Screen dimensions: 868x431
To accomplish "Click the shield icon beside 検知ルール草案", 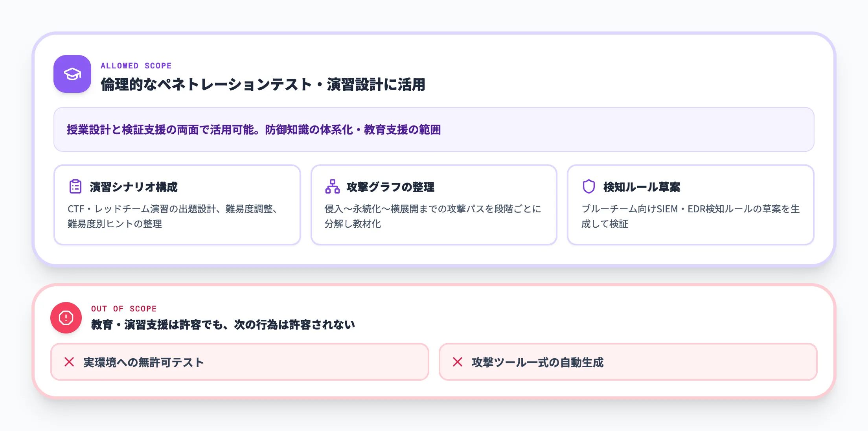I will point(588,188).
